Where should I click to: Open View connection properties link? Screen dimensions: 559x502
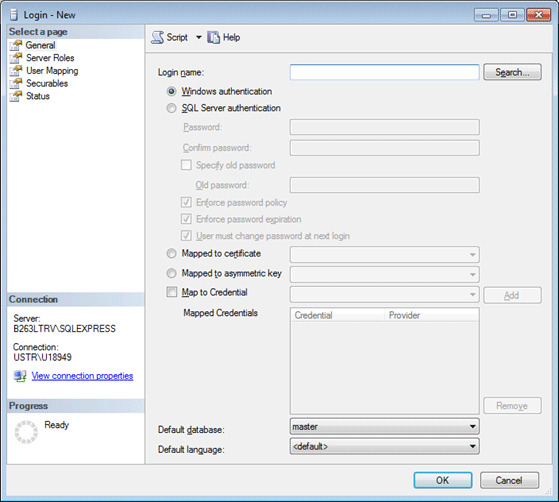pos(82,376)
